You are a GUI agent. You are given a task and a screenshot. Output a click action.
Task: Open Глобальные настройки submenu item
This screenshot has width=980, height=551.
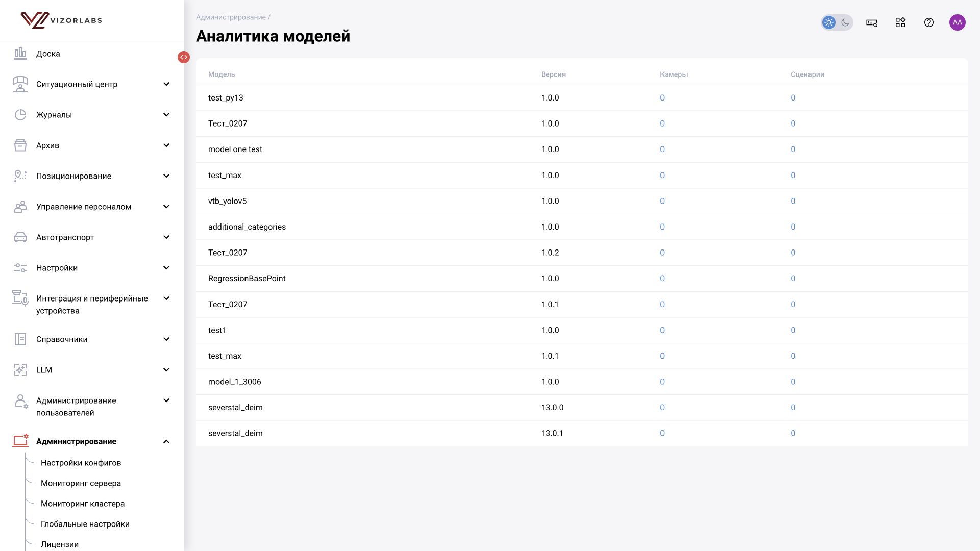[x=85, y=524]
